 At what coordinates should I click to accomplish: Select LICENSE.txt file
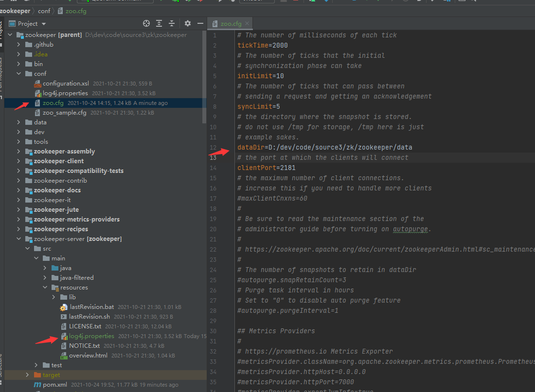[85, 326]
